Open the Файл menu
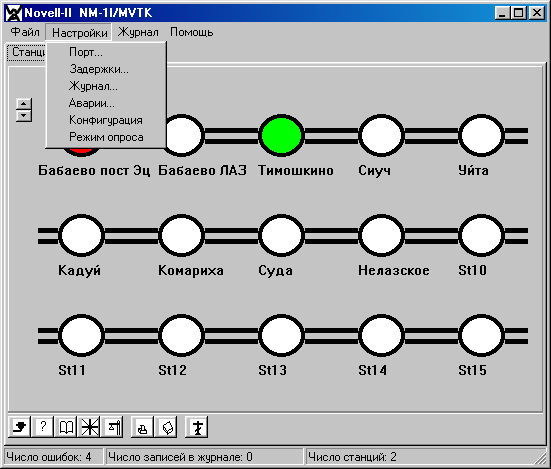Screen dimensions: 551x469 (25, 32)
